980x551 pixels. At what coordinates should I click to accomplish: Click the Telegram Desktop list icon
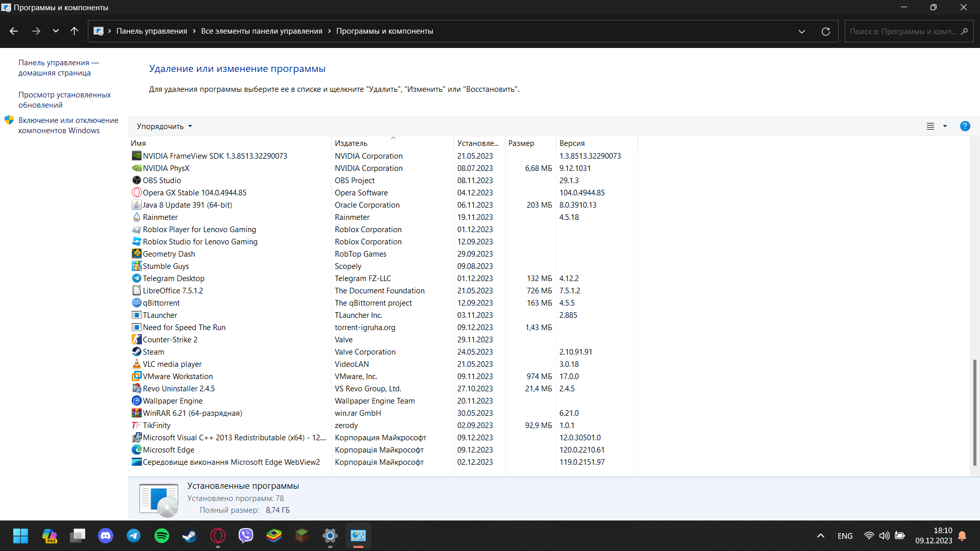point(136,279)
